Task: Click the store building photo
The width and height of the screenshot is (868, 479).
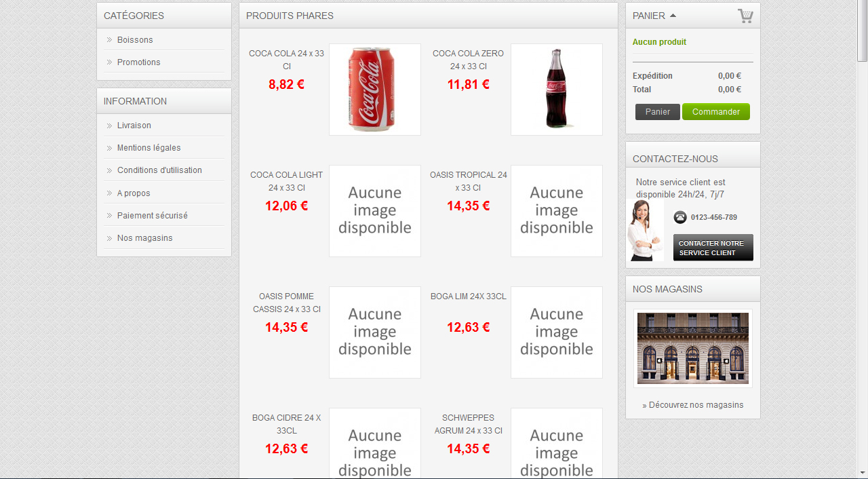Action: (693, 349)
